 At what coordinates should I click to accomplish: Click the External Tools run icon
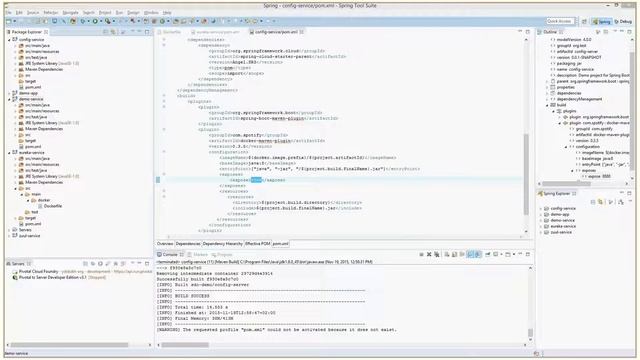[x=108, y=21]
